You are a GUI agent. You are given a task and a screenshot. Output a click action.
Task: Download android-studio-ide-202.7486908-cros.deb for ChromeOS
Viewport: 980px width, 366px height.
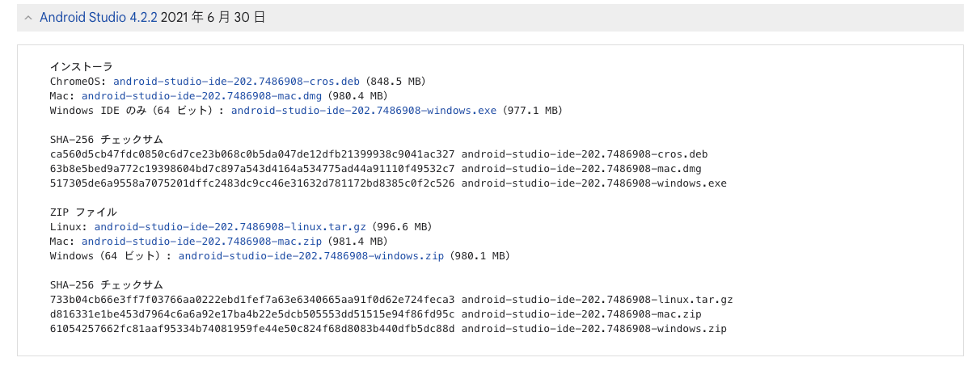click(236, 82)
